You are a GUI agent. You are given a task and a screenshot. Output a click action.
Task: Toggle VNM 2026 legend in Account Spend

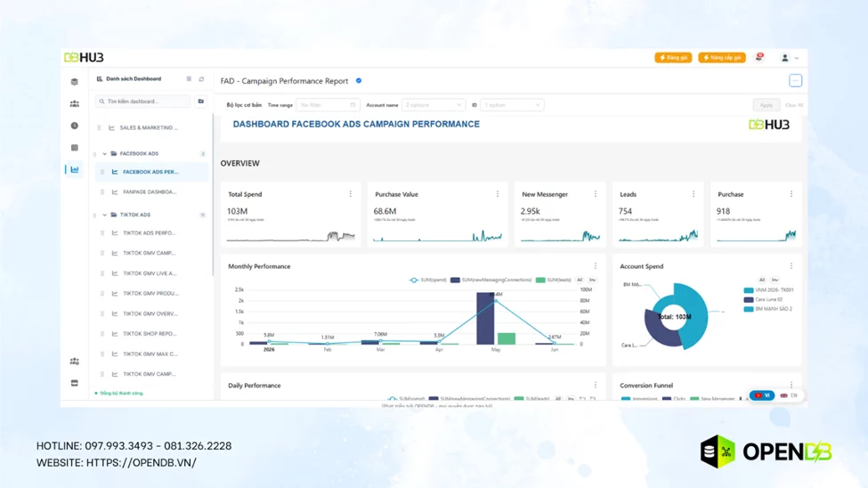point(769,289)
